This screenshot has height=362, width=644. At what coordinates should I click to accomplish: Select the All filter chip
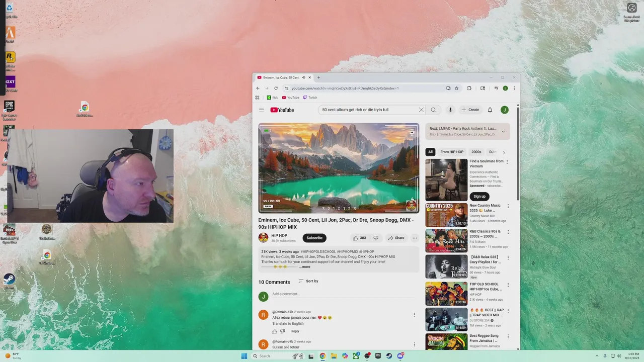coord(430,152)
